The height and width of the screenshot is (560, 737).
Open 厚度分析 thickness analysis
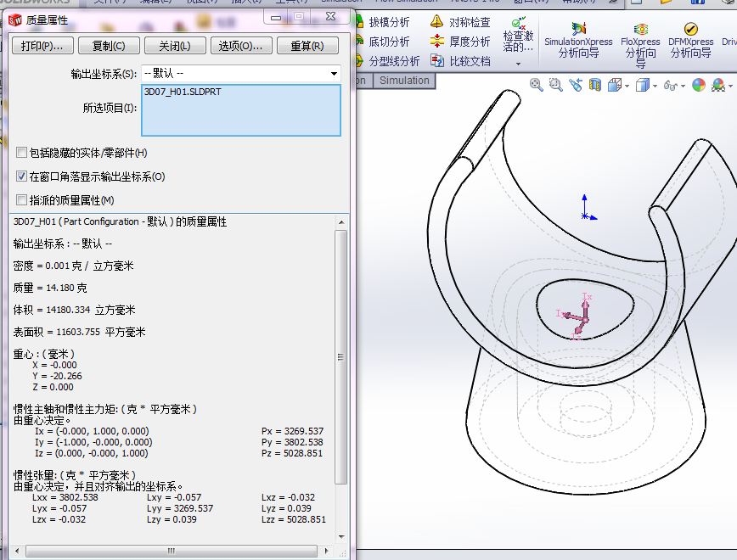pyautogui.click(x=459, y=42)
